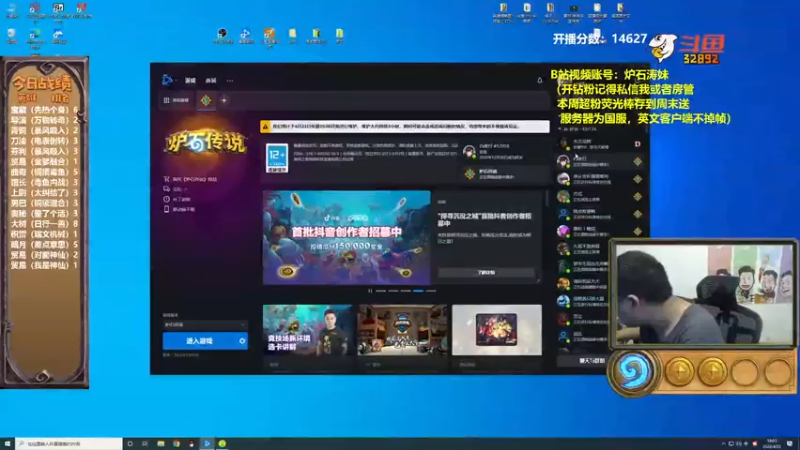Open the tournament news thumbnail
Viewport: 800px width, 450px height.
[402, 330]
